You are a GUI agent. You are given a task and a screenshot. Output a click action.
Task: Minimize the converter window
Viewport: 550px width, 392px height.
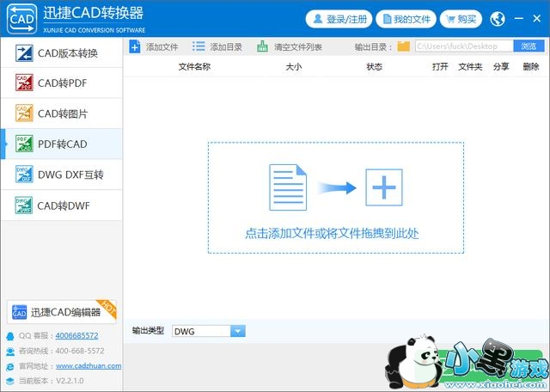[x=519, y=18]
